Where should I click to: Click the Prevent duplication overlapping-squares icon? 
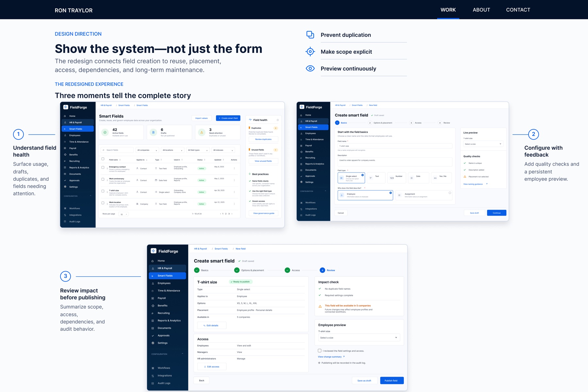coord(310,35)
